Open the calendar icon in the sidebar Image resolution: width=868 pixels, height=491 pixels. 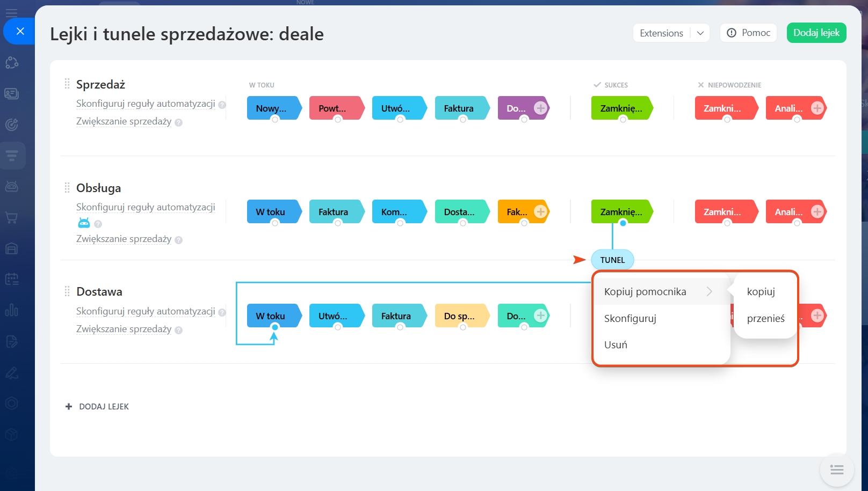[x=11, y=279]
